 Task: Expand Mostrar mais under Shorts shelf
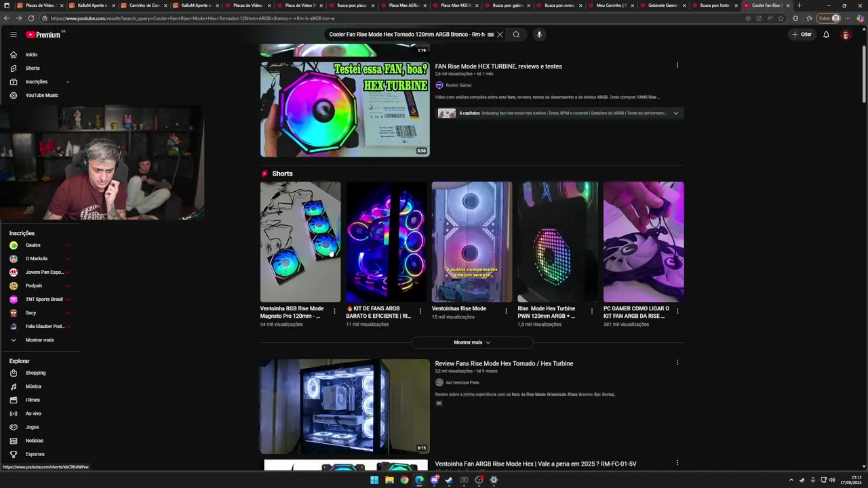(x=472, y=342)
